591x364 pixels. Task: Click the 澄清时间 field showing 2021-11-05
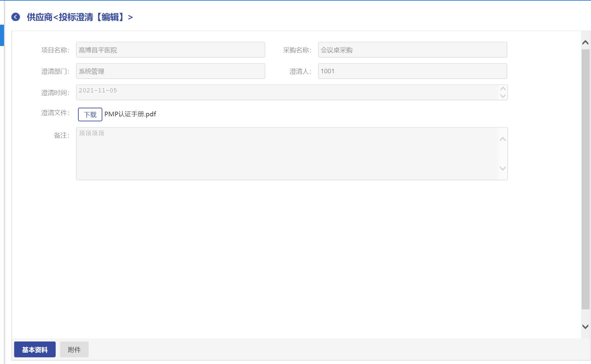coord(287,92)
